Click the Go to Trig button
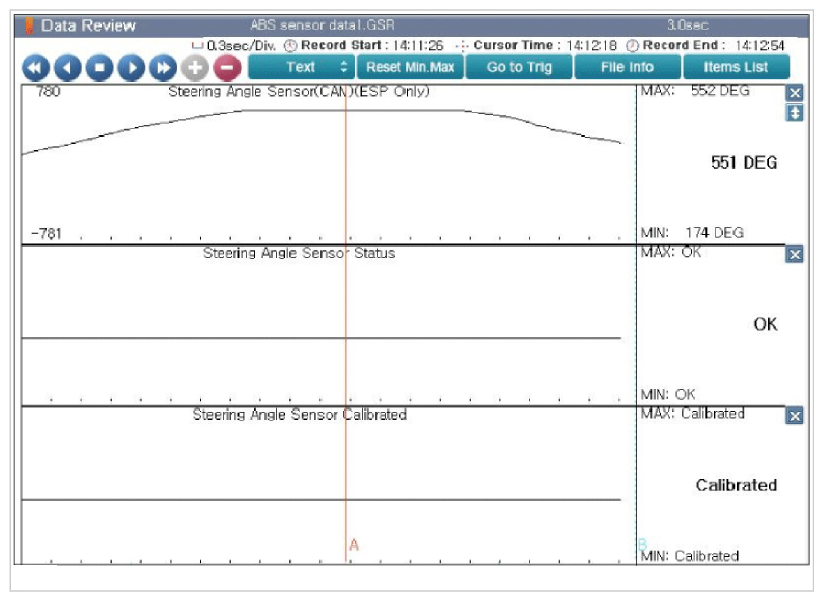This screenshot has width=823, height=601. point(519,67)
